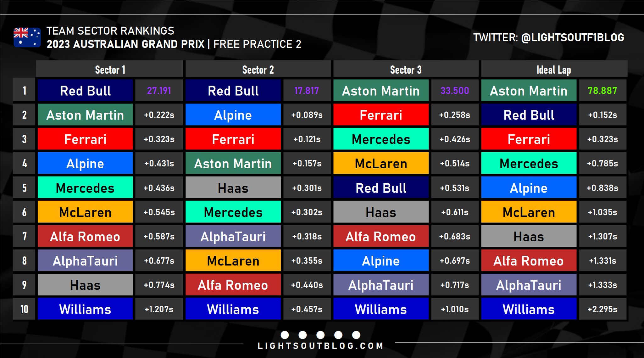This screenshot has height=358, width=644.
Task: Open the @LIGHTSOUTF1BLOG Twitter handle
Action: click(x=572, y=37)
